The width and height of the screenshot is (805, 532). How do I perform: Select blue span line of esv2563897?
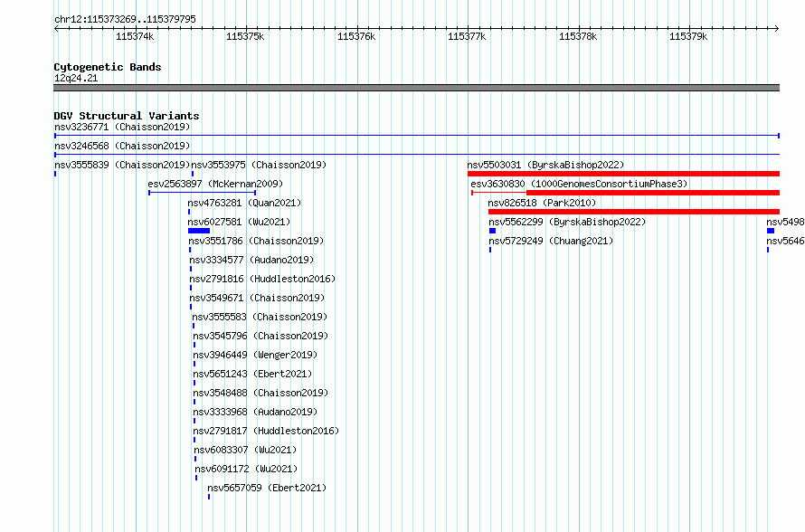click(203, 193)
